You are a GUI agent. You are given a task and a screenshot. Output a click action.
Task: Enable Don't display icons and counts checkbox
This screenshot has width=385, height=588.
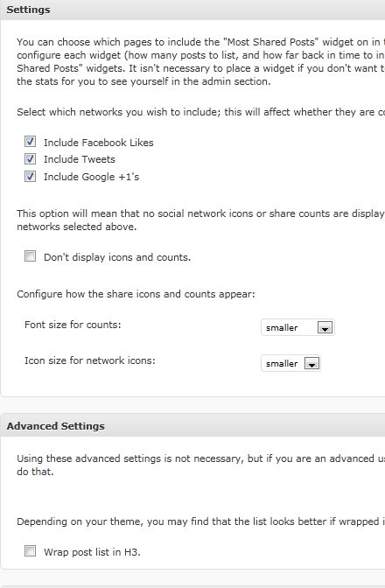30,256
